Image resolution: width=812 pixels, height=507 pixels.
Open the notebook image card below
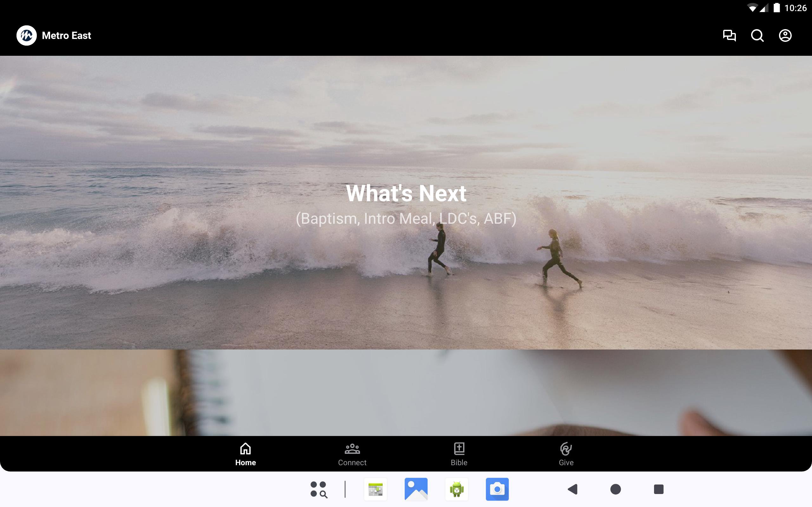click(x=406, y=392)
